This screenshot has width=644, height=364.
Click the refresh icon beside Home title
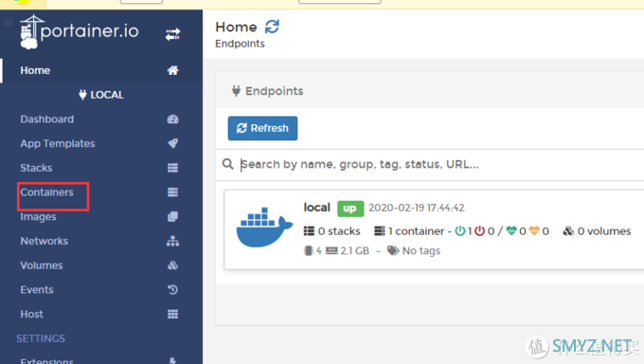(x=272, y=27)
